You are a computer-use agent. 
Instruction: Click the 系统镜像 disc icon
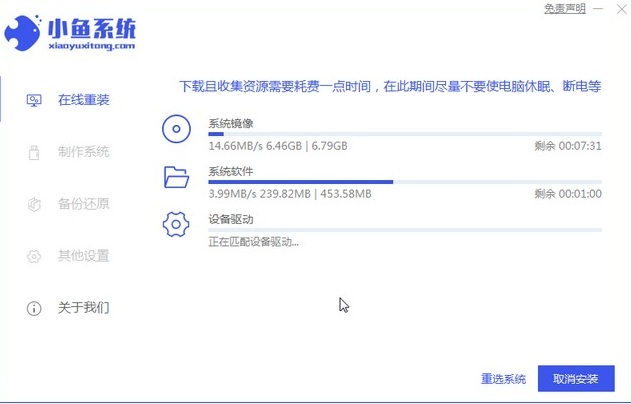176,129
